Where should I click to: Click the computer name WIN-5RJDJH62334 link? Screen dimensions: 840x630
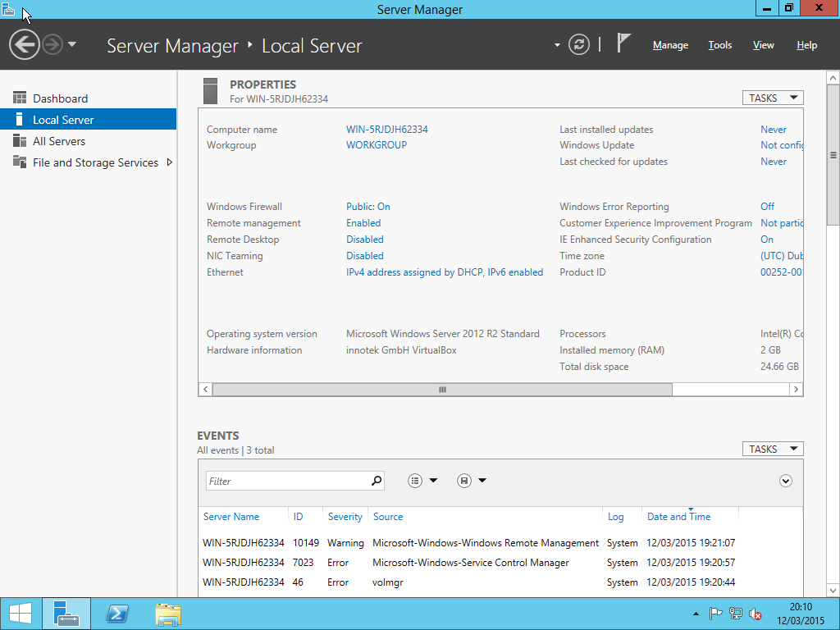pyautogui.click(x=387, y=129)
